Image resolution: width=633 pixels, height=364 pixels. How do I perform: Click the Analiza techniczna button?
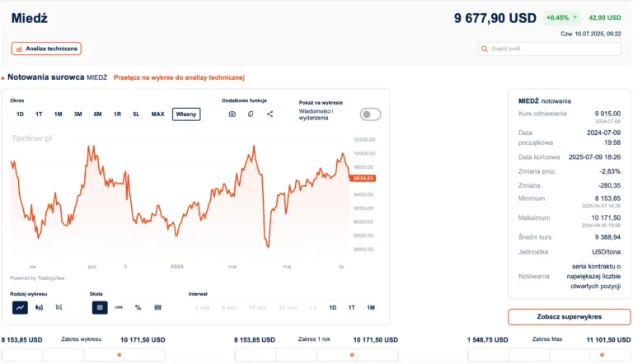(46, 49)
